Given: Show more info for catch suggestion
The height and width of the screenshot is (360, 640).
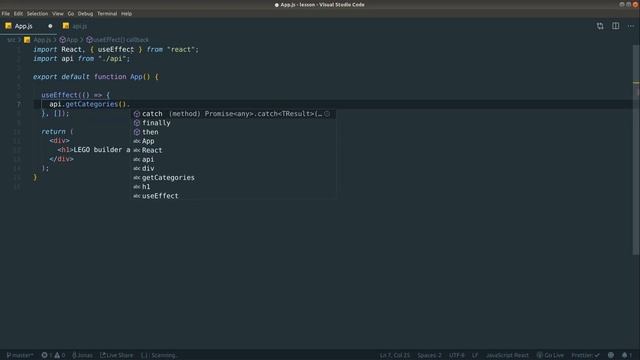Looking at the screenshot, I should point(327,114).
